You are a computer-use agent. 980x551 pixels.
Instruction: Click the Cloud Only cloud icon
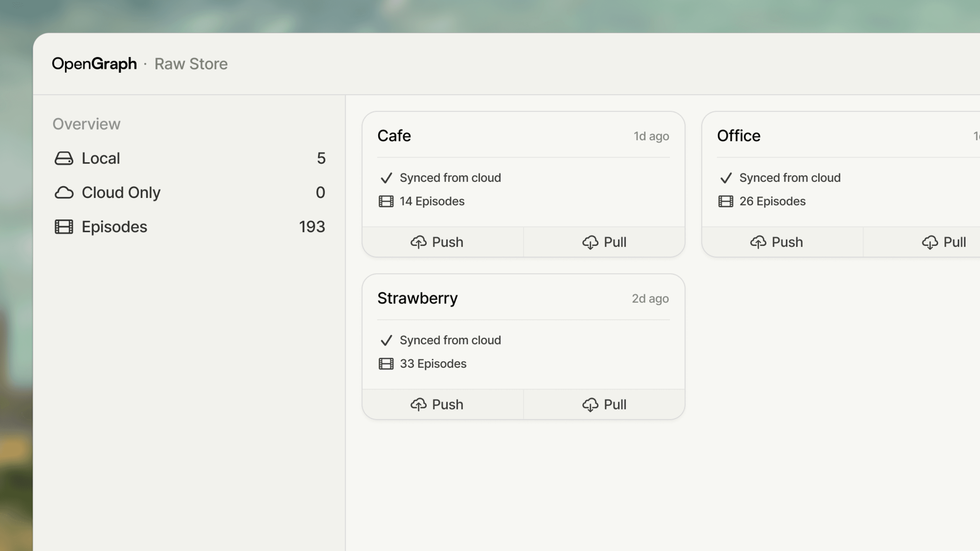click(64, 192)
